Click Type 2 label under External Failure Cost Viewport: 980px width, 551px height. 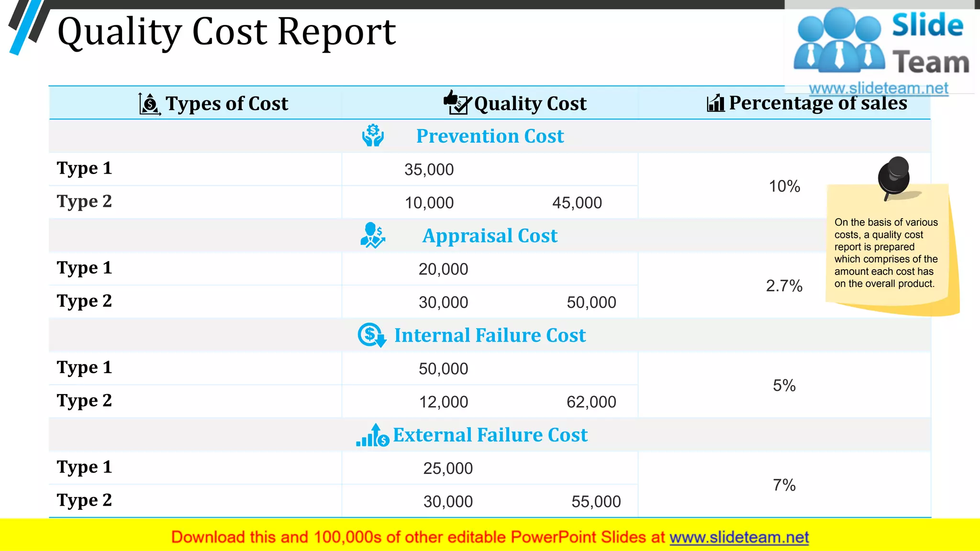pyautogui.click(x=84, y=500)
